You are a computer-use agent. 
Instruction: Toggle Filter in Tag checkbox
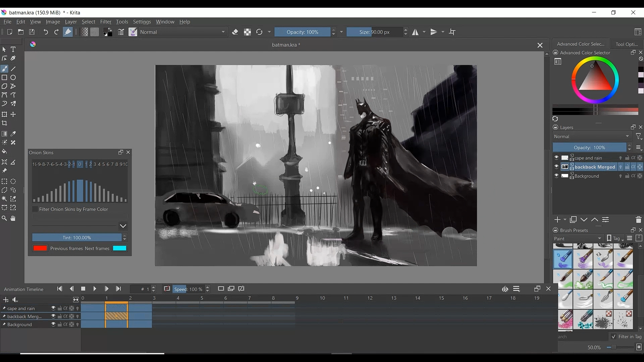click(613, 337)
